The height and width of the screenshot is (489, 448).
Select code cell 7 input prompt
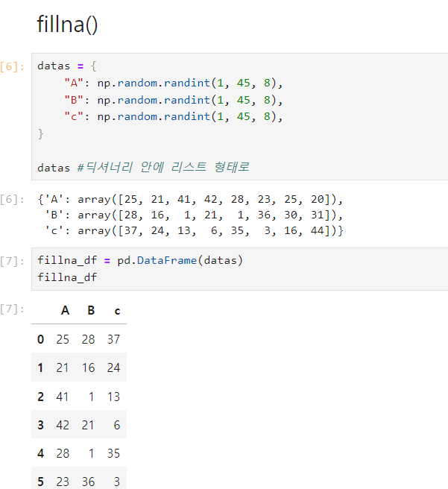pyautogui.click(x=12, y=261)
